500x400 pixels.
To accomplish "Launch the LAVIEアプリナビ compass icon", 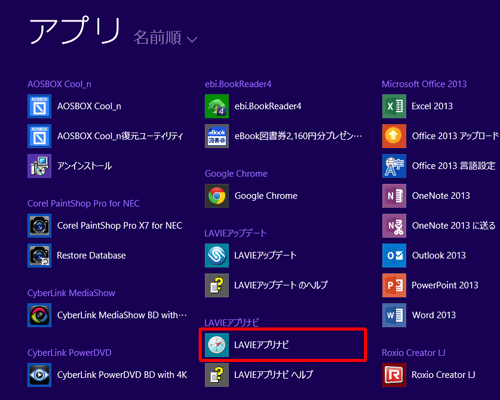I will click(217, 345).
